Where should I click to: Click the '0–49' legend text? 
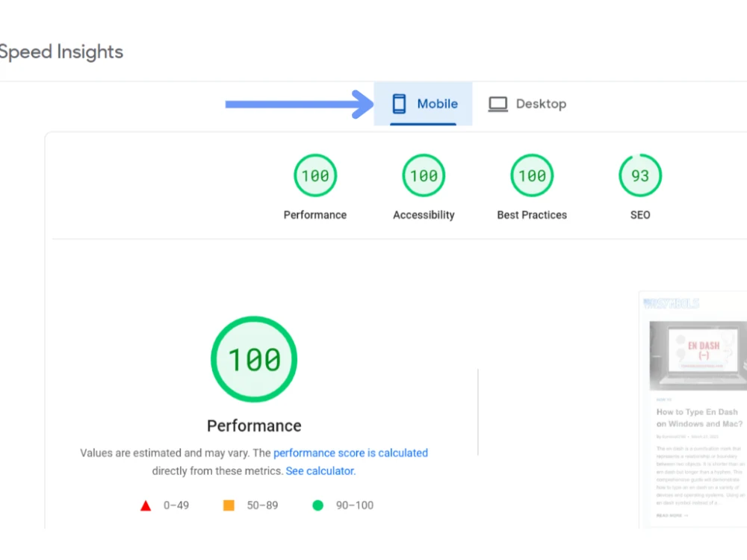(x=176, y=505)
